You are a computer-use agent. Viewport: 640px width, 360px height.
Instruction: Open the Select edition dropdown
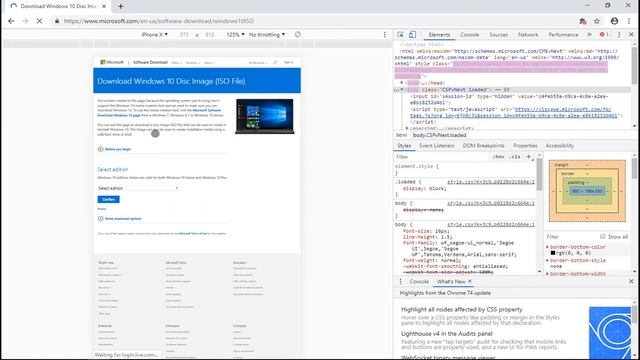coord(138,188)
